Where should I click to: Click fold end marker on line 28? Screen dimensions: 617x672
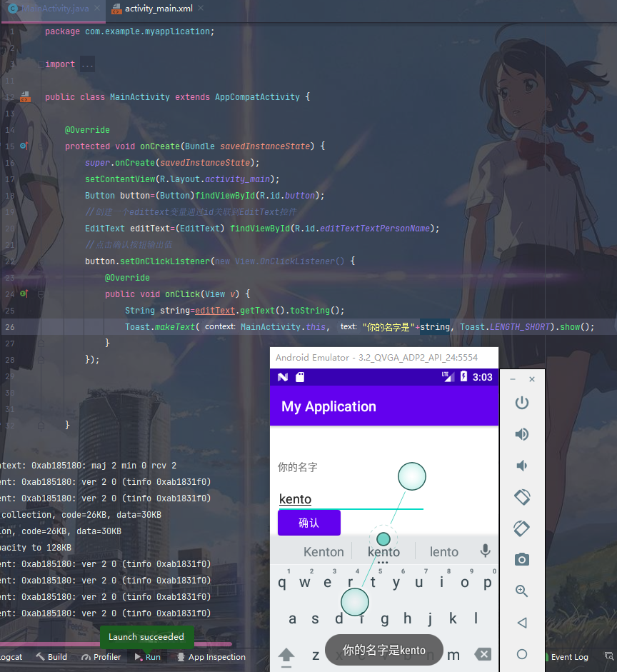click(41, 360)
